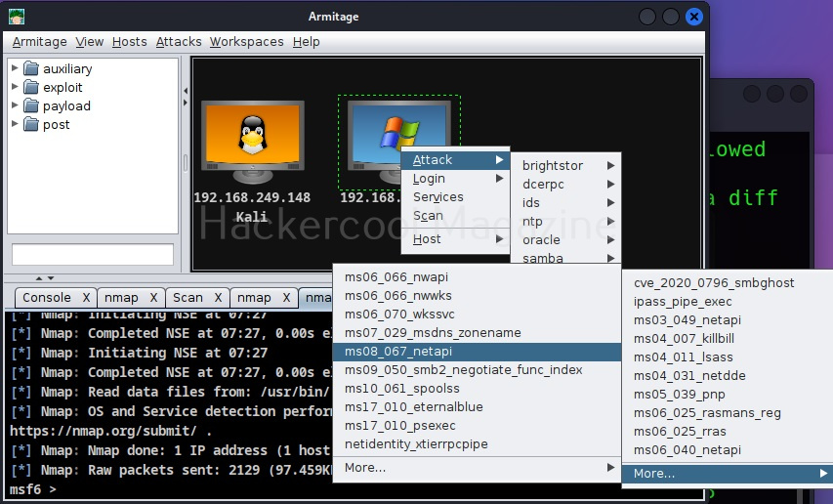The height and width of the screenshot is (504, 833).
Task: Open the samba attack submenu
Action: click(x=565, y=258)
